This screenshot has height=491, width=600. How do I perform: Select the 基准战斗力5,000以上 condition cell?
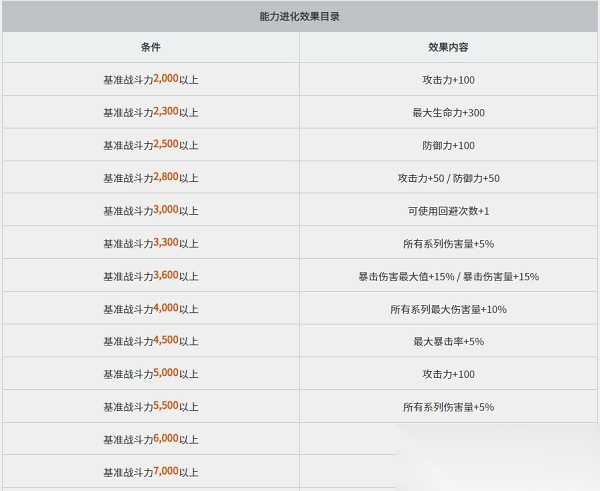pos(150,374)
